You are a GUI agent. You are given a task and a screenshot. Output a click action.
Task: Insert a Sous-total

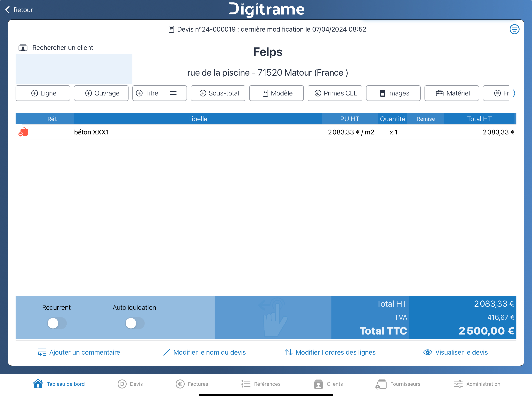tap(218, 93)
